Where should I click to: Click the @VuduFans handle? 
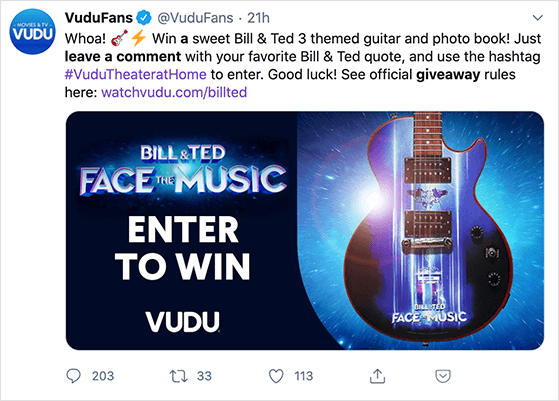195,17
